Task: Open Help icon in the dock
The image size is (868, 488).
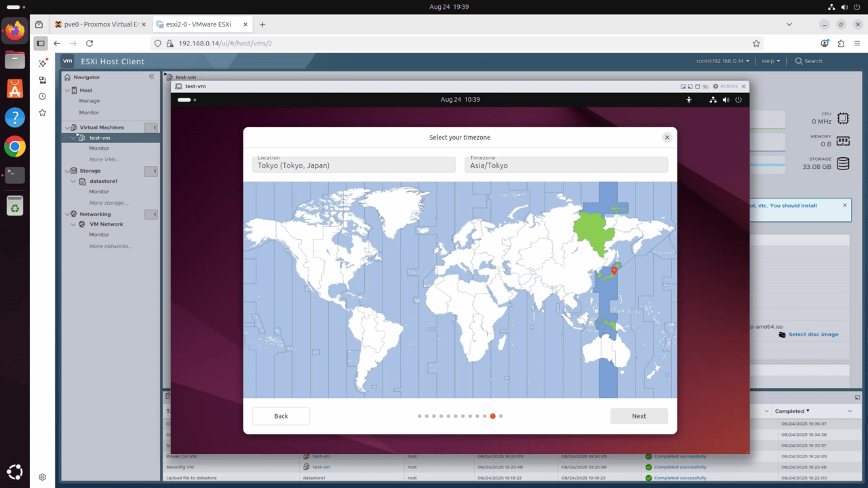Action: coord(15,118)
